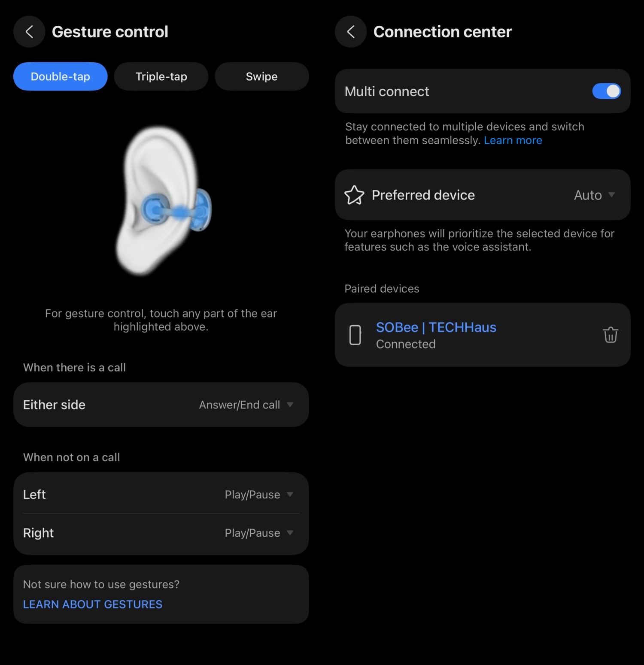Delete the SOBee | TECHHaus paired device
This screenshot has height=665, width=644.
[611, 335]
